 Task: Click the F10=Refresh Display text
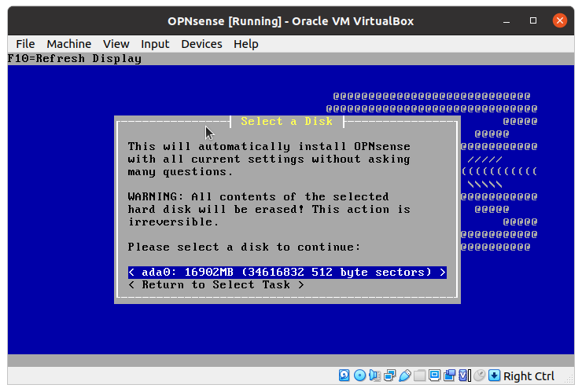click(x=75, y=59)
